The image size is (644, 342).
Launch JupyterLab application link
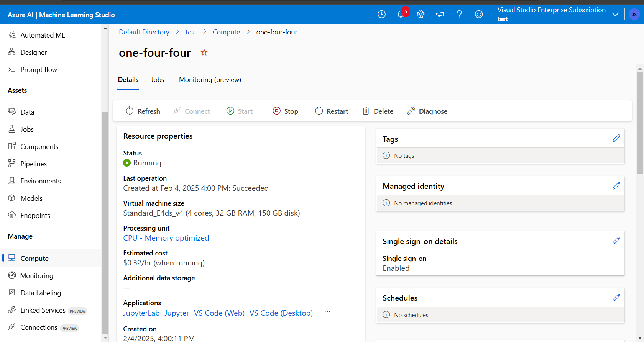141,313
